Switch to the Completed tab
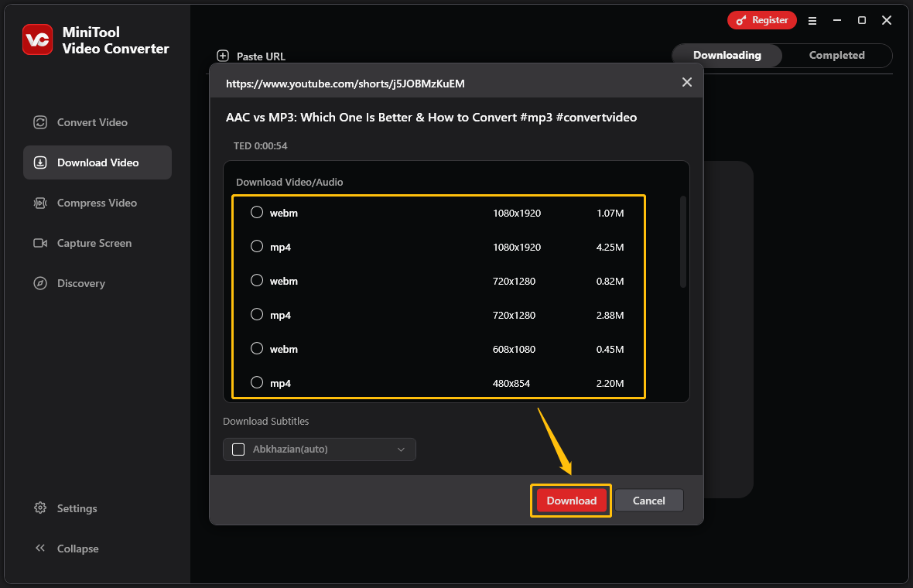 point(836,55)
